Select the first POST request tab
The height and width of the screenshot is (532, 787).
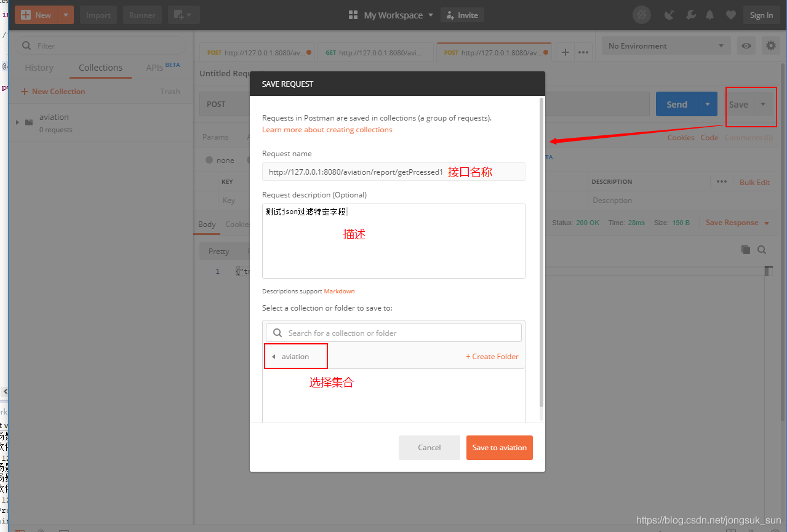258,52
